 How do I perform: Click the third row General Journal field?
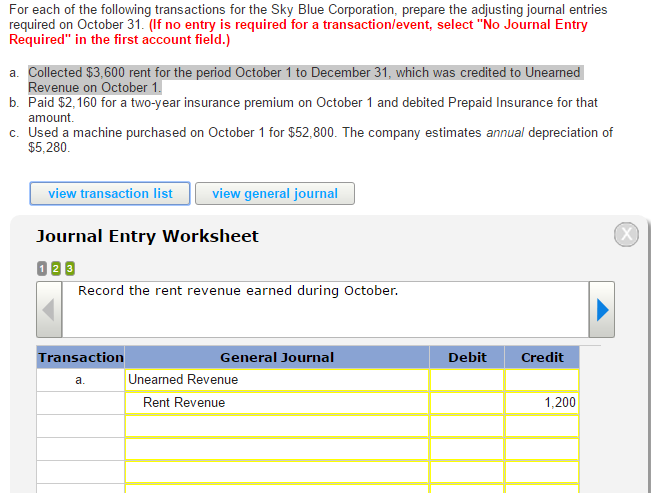click(277, 426)
